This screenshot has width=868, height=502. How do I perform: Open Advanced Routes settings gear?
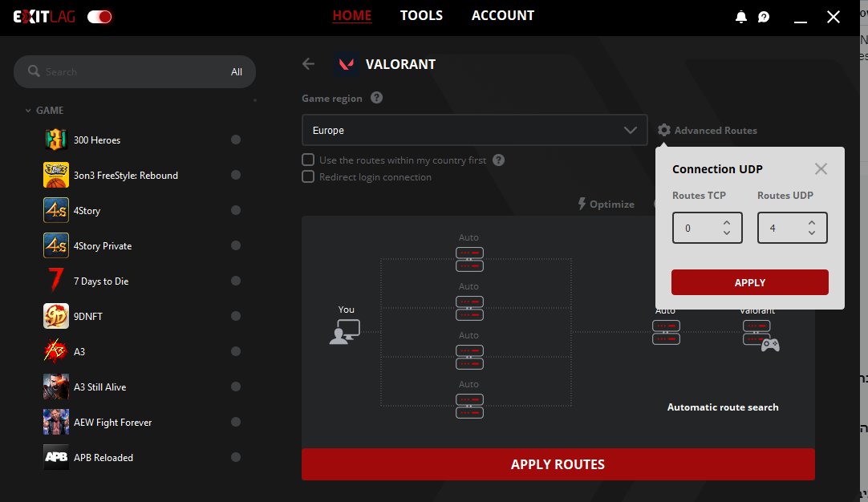pos(663,130)
